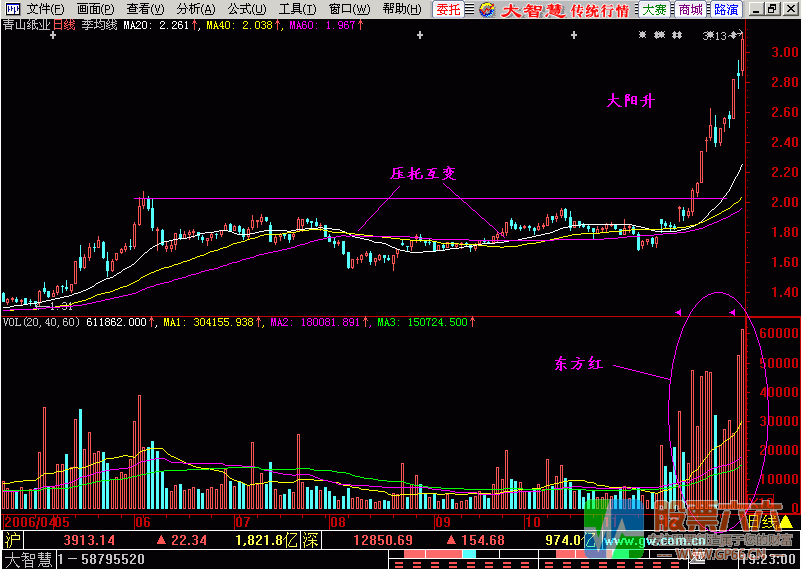Click the 06 month marker on timeline
Viewport: 802px width, 569px height.
[141, 521]
